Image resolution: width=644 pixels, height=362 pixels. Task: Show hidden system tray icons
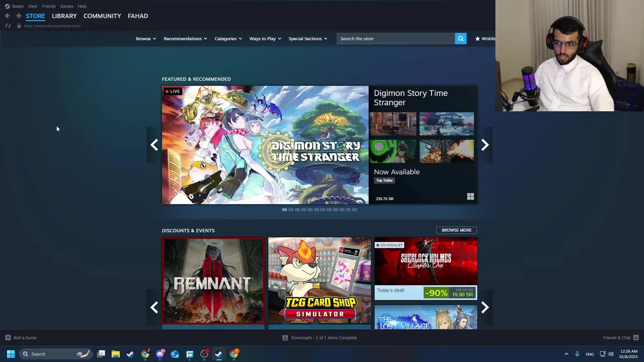point(566,354)
